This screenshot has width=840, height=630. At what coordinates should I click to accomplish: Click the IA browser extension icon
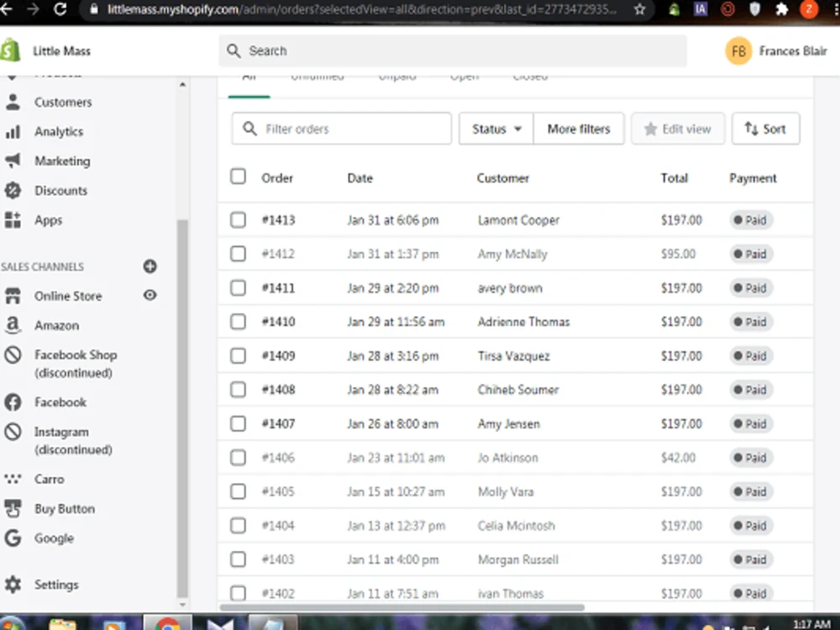pyautogui.click(x=701, y=9)
